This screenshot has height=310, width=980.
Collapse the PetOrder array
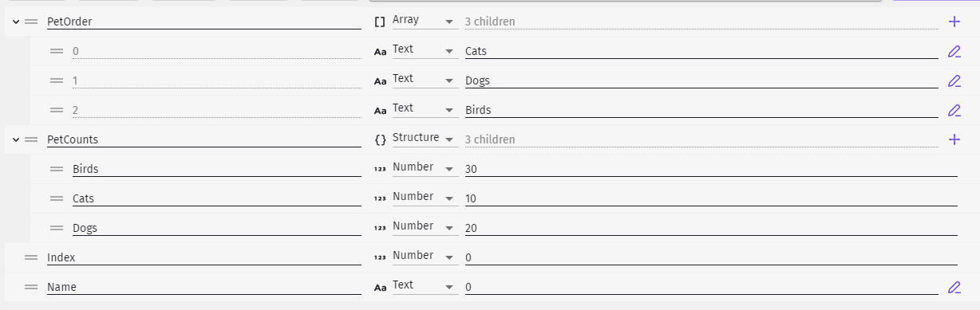pyautogui.click(x=15, y=22)
